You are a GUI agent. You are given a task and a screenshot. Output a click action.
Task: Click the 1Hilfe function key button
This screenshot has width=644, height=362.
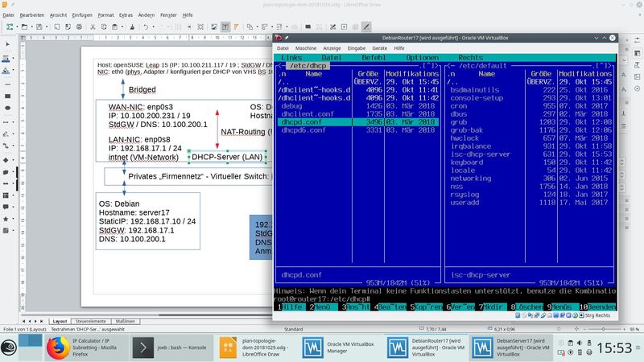click(x=291, y=306)
